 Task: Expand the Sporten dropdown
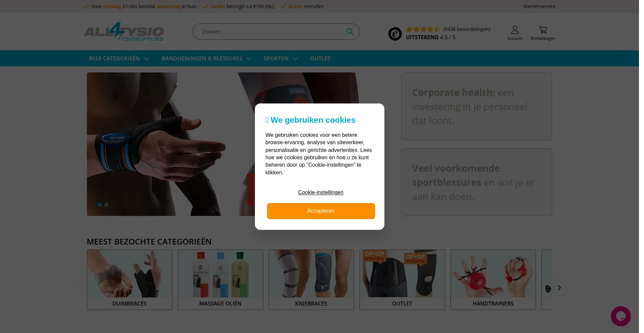[x=281, y=58]
